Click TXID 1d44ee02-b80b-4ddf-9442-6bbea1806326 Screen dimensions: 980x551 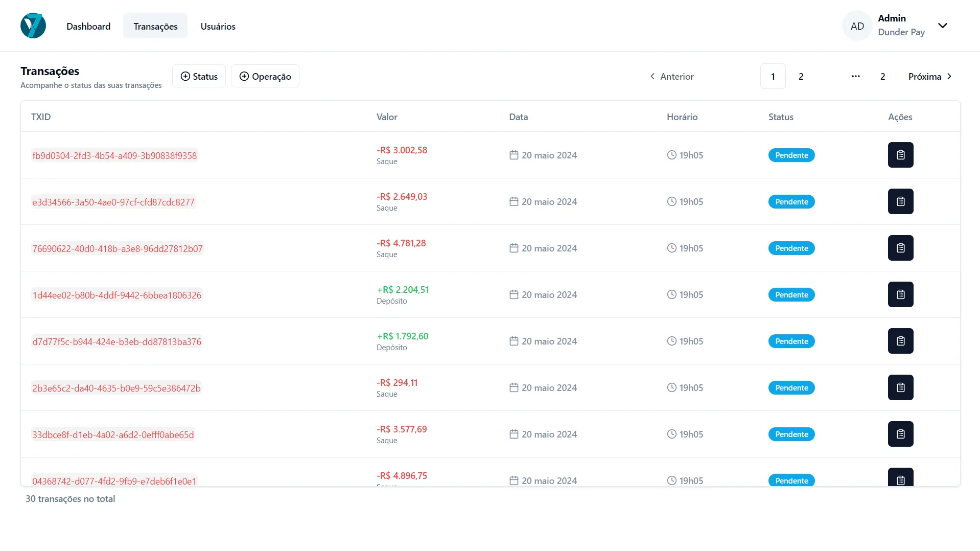(117, 295)
